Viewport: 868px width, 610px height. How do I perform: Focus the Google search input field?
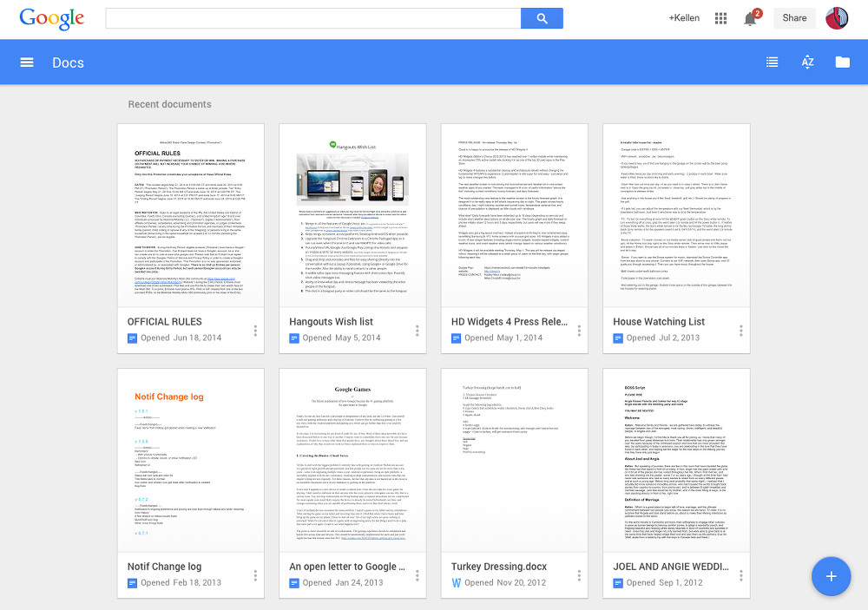[313, 18]
